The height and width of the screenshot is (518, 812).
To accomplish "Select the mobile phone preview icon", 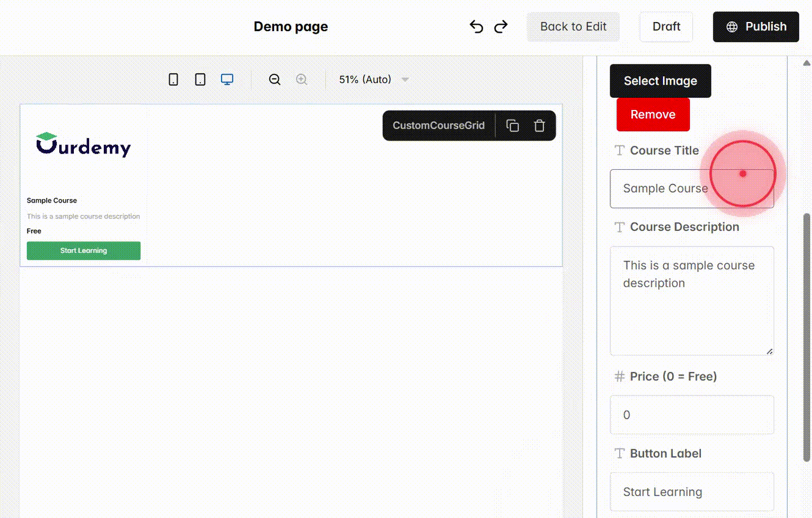I will coord(173,79).
